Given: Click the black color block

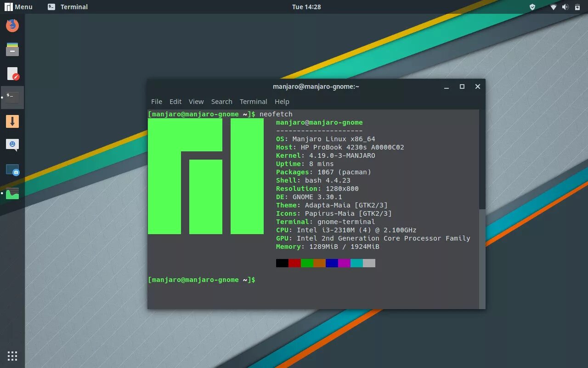Looking at the screenshot, I should pyautogui.click(x=282, y=263).
